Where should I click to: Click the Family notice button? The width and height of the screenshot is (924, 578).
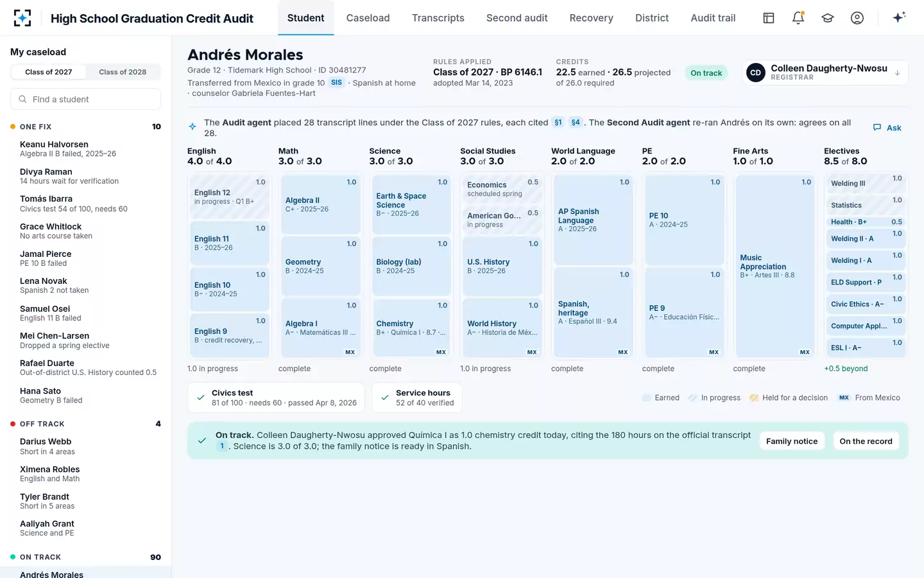[x=792, y=441]
